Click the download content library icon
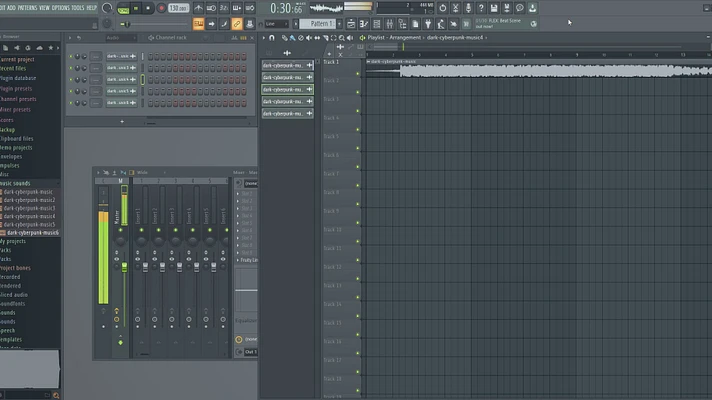Viewport: 712px width, 400px height. pyautogui.click(x=532, y=8)
